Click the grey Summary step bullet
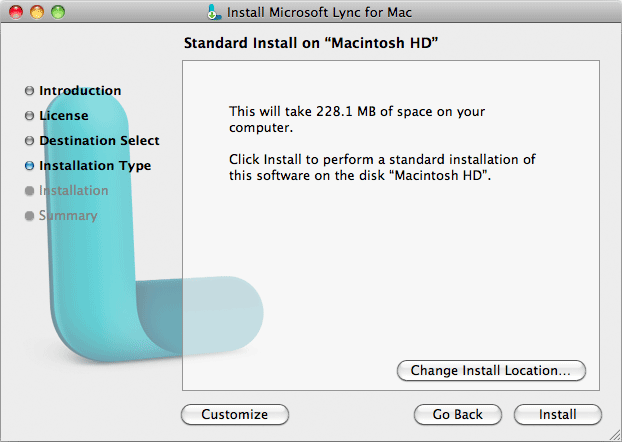622x442 pixels. click(29, 216)
